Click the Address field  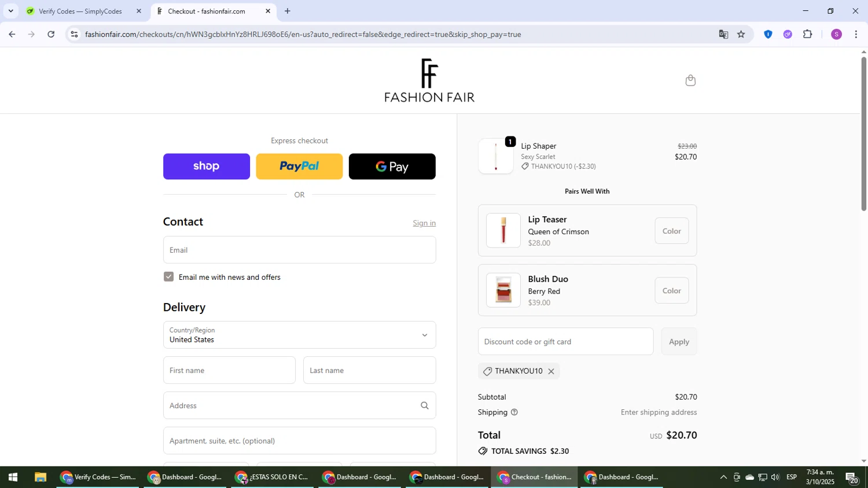click(x=299, y=405)
